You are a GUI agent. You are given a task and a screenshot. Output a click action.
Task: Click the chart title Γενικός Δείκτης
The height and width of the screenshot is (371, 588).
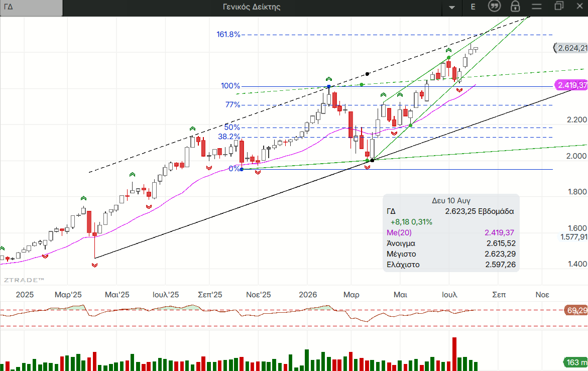pyautogui.click(x=252, y=7)
